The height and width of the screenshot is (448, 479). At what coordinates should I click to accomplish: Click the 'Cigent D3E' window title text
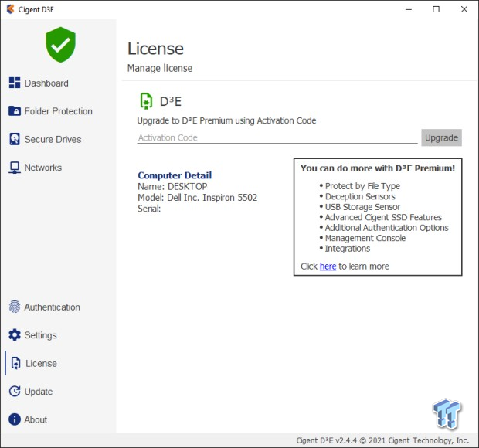[36, 10]
